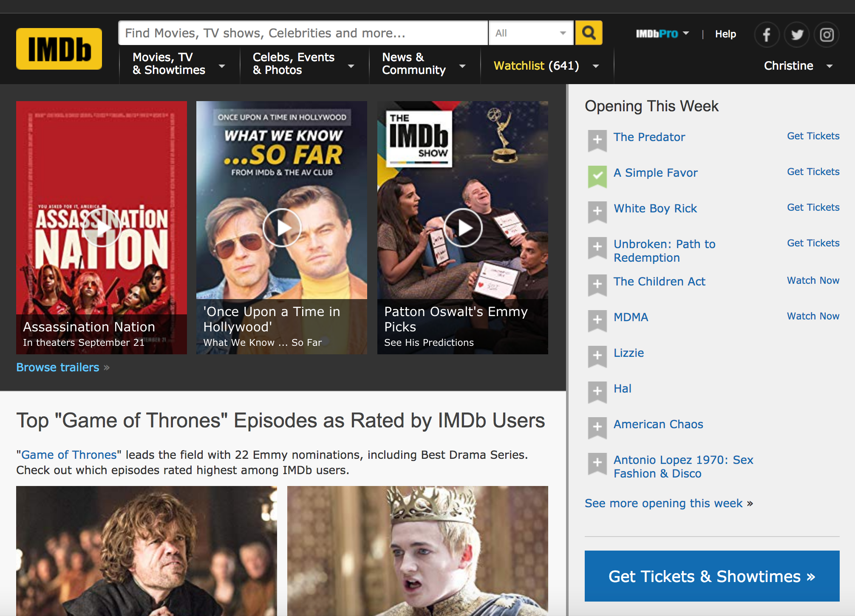855x616 pixels.
Task: Add Antonio Lopez 1970 to watchlist
Action: [x=597, y=463]
